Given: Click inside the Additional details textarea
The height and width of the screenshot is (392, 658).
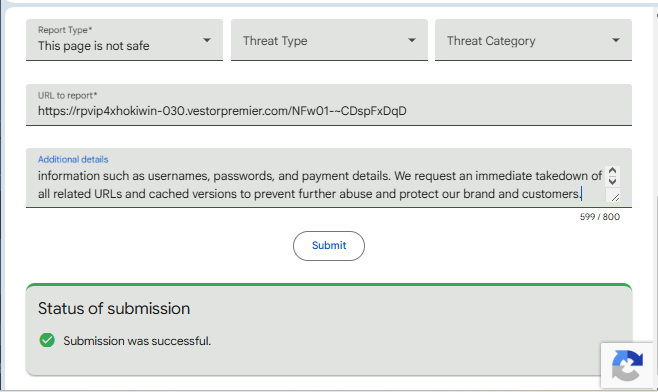Looking at the screenshot, I should pos(320,185).
